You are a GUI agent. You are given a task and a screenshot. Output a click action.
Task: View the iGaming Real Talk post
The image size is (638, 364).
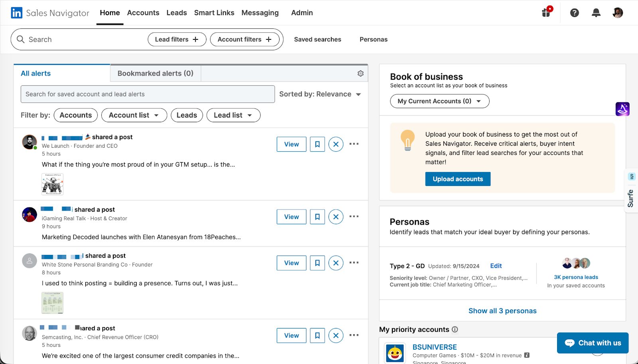tap(291, 217)
